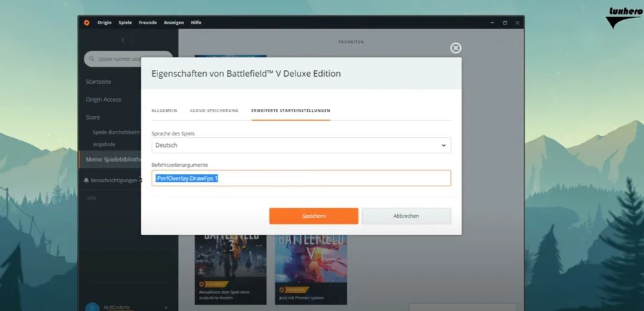This screenshot has height=311, width=644.
Task: Open the Sprache des Spiels dropdown
Action: (301, 145)
